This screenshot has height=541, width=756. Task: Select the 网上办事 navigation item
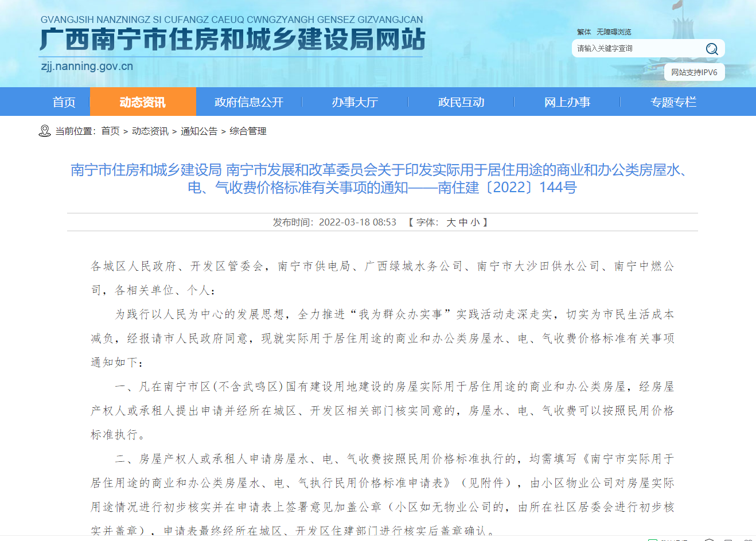pos(567,102)
